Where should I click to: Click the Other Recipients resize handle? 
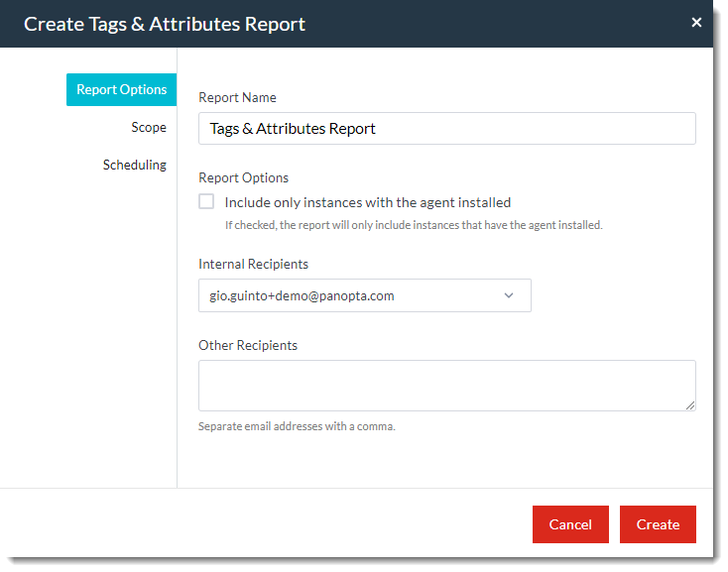pos(690,405)
